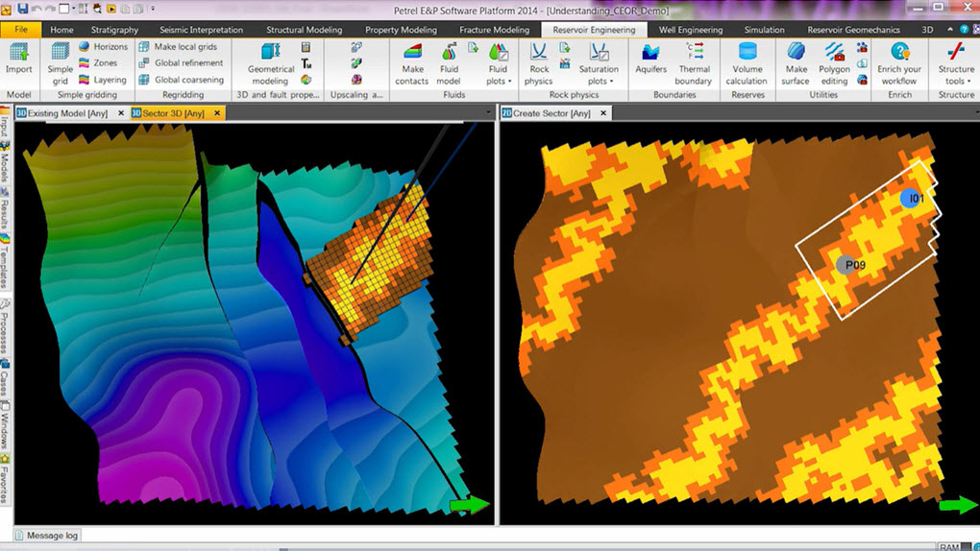Switch to the Stratigraphy tab
Screen dimensions: 980x551
click(114, 30)
